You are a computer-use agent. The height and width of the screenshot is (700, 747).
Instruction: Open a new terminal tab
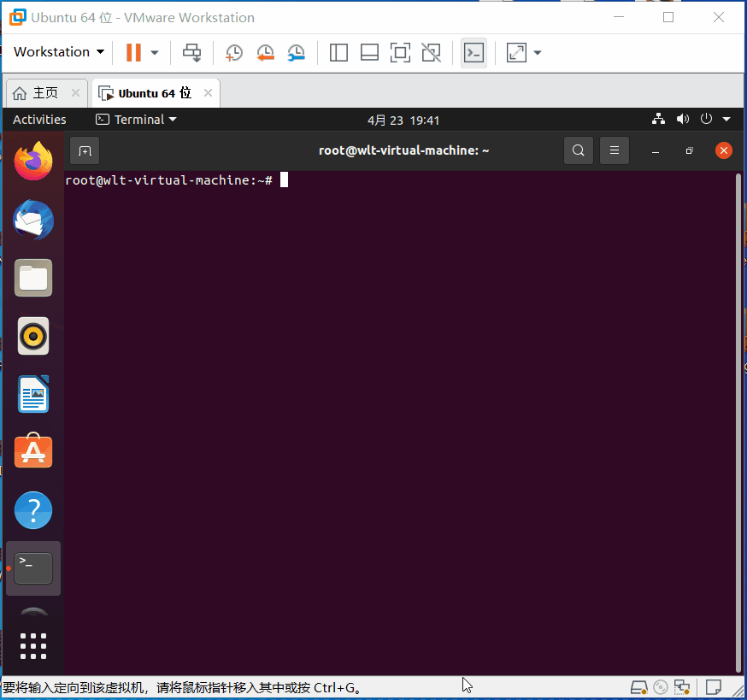[85, 151]
